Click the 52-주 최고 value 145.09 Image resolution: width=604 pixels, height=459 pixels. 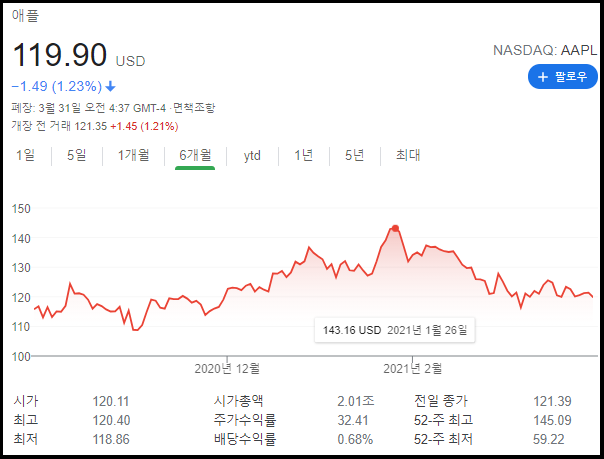(552, 420)
